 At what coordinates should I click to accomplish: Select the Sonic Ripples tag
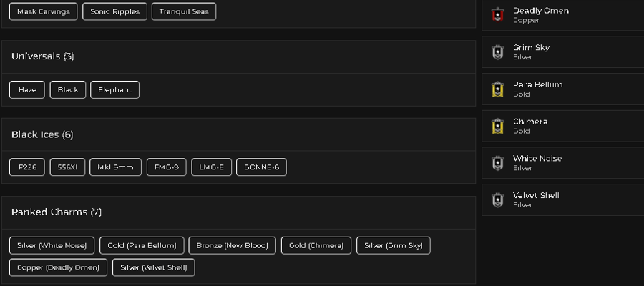click(x=114, y=11)
